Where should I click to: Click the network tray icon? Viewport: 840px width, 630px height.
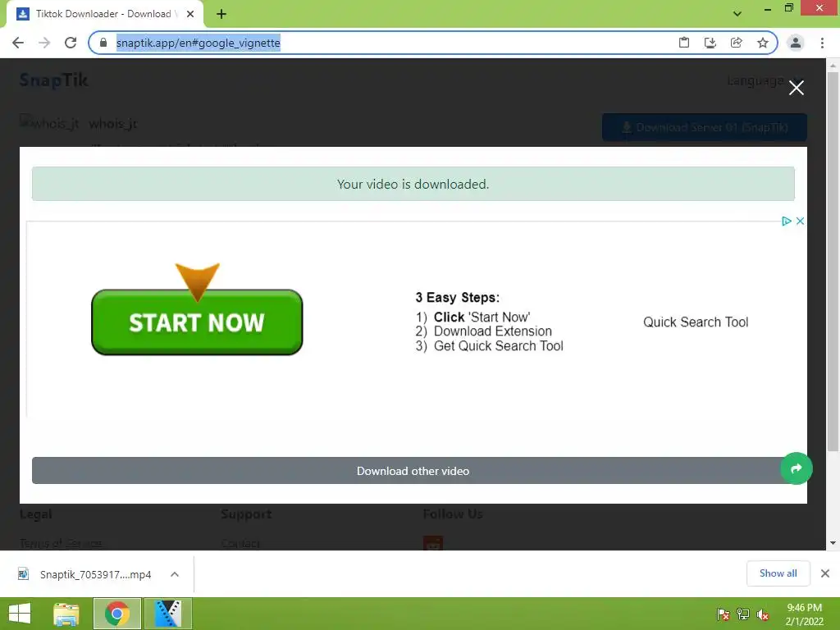(742, 614)
